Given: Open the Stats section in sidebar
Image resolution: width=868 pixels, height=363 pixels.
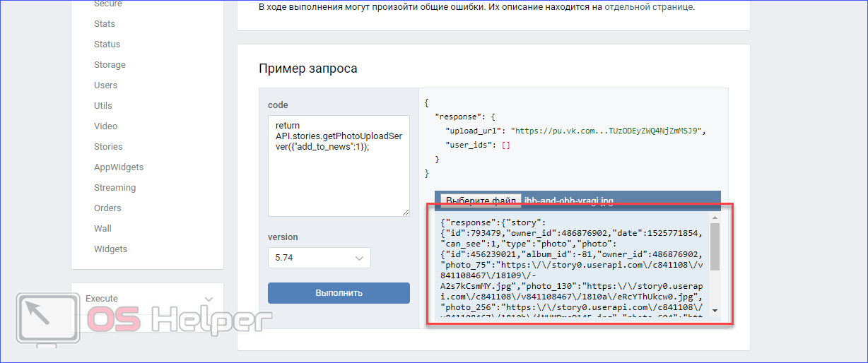Looking at the screenshot, I should [x=105, y=24].
